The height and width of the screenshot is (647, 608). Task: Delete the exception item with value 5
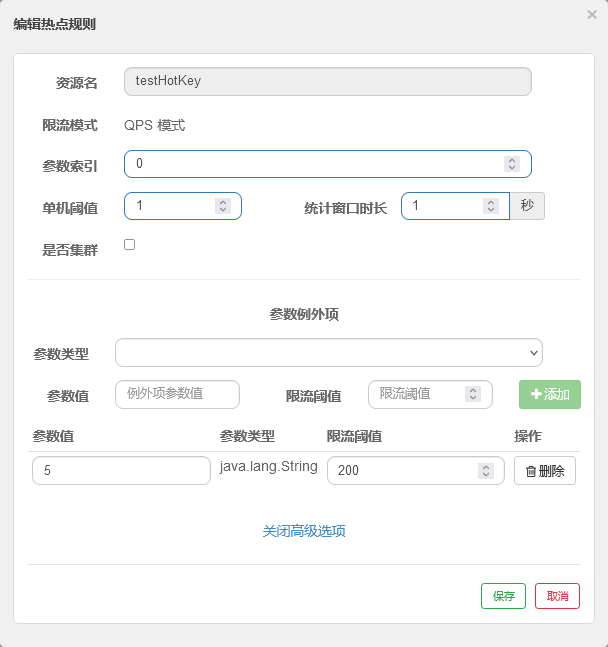[x=544, y=471]
